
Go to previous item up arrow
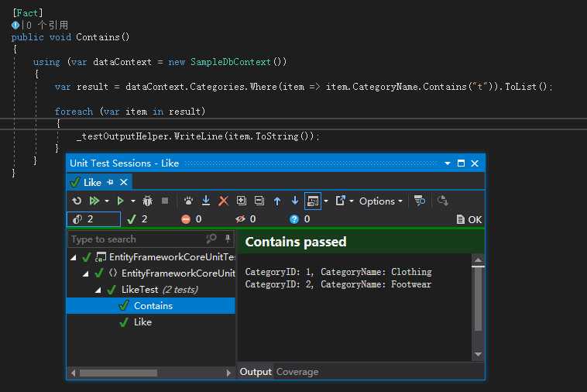click(277, 201)
